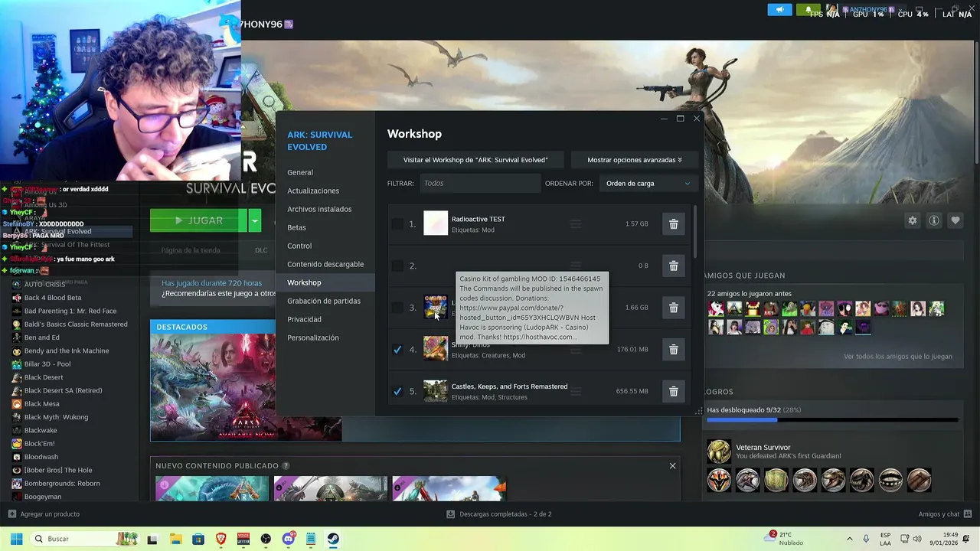The height and width of the screenshot is (551, 980).
Task: Open Brave browser from the taskbar
Action: (x=221, y=539)
